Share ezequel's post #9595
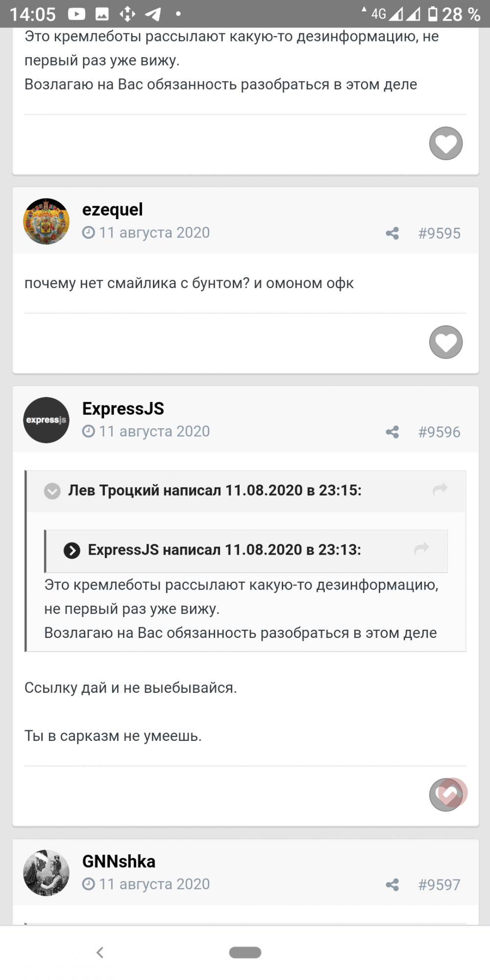The image size is (490, 980). pyautogui.click(x=392, y=233)
